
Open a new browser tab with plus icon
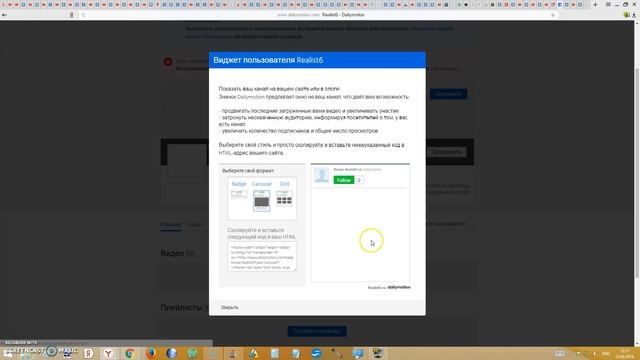pos(595,4)
